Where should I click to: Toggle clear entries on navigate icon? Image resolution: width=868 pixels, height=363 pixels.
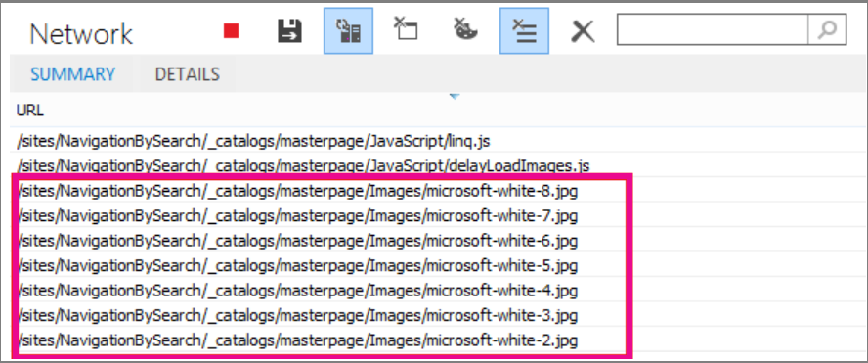click(524, 31)
